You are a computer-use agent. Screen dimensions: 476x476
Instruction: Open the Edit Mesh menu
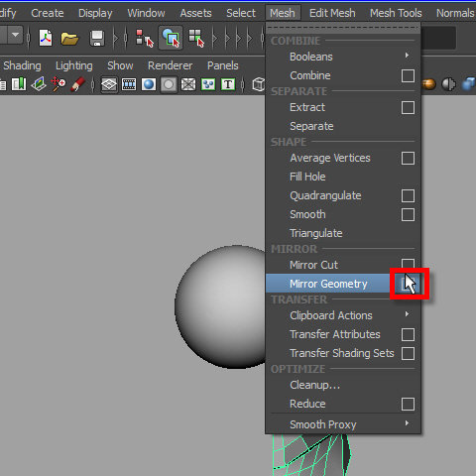coord(332,13)
